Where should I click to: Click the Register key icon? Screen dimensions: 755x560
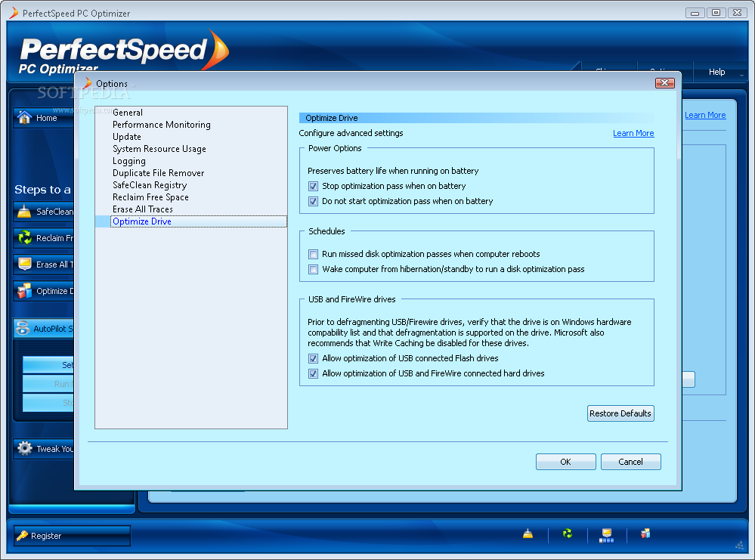pos(22,536)
